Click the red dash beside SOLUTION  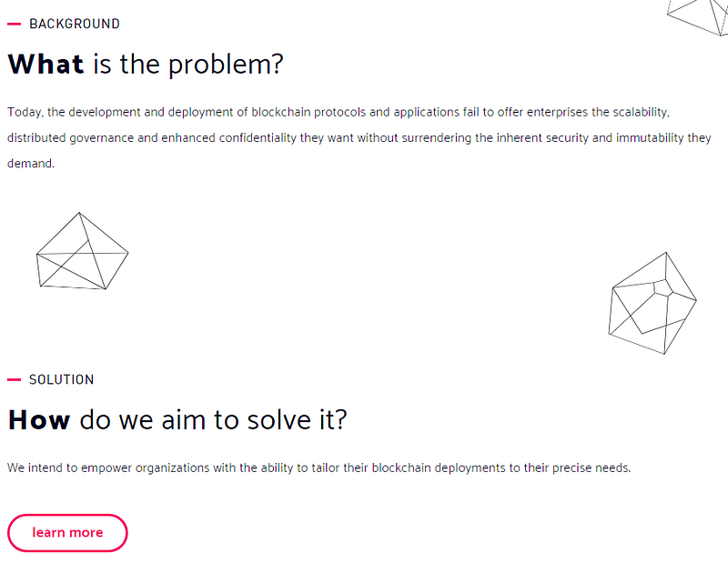[x=14, y=379]
